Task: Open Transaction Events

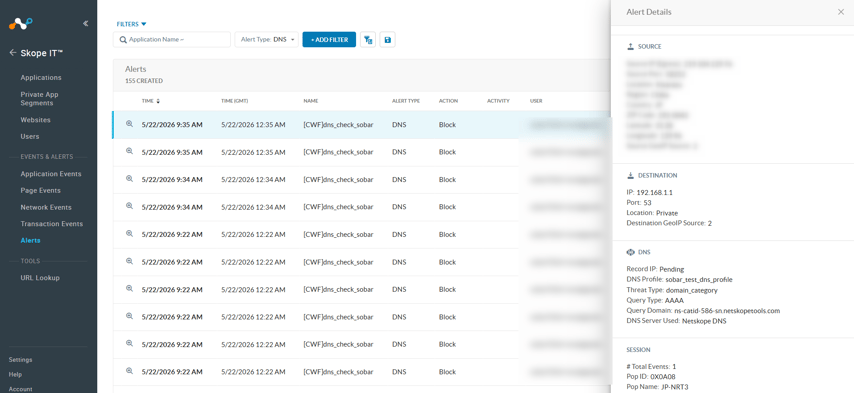Action: (52, 224)
